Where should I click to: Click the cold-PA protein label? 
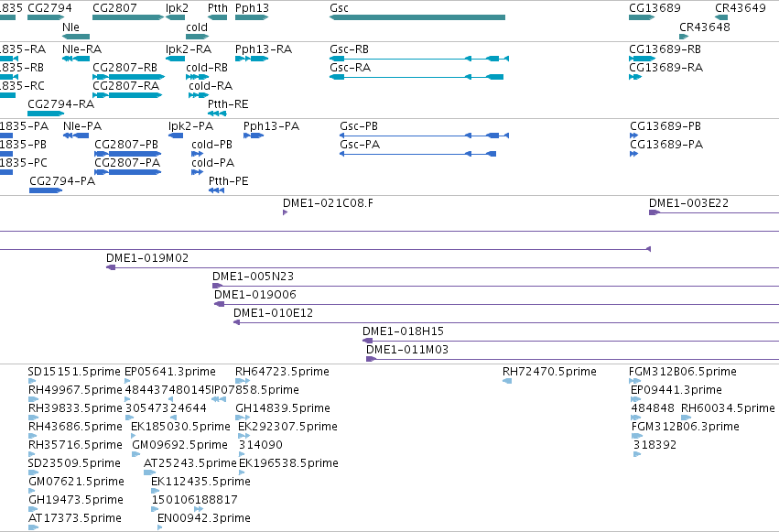click(213, 163)
